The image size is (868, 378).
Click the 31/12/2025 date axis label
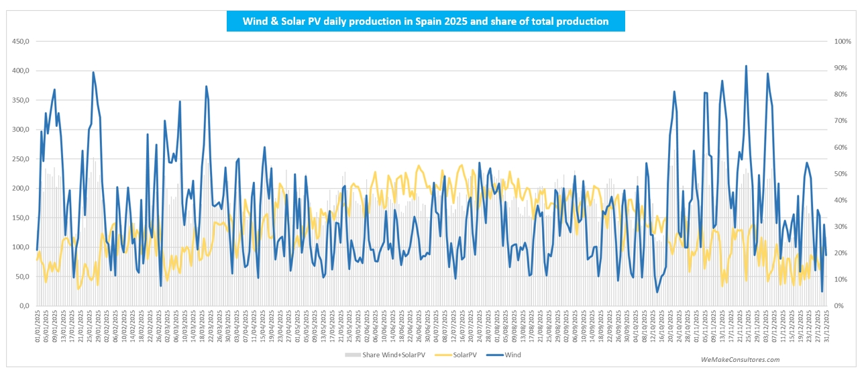pos(826,327)
